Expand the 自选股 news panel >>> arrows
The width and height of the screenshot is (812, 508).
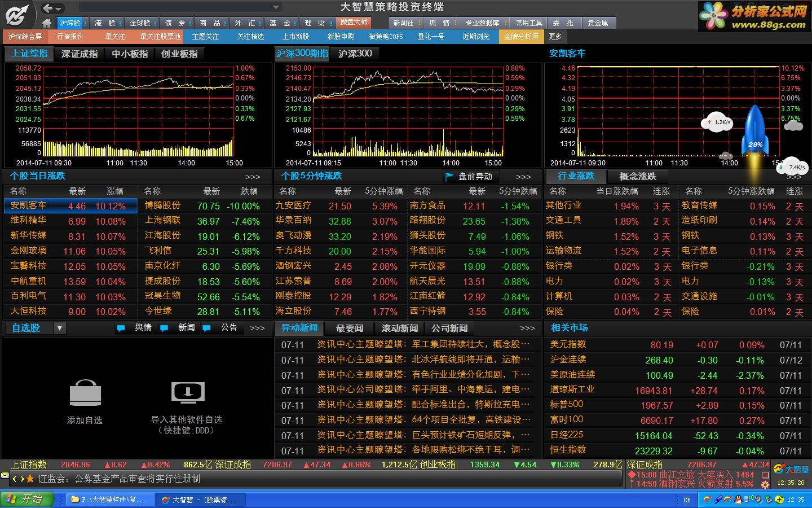coord(257,328)
